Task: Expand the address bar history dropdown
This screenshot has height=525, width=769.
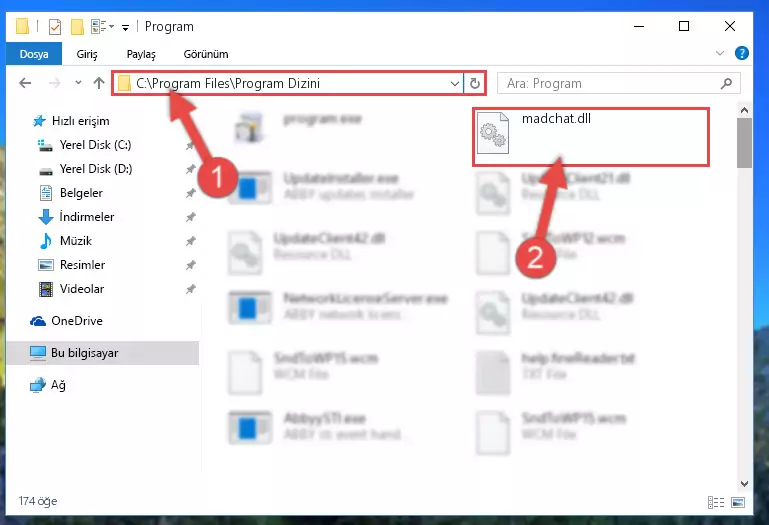Action: 455,83
